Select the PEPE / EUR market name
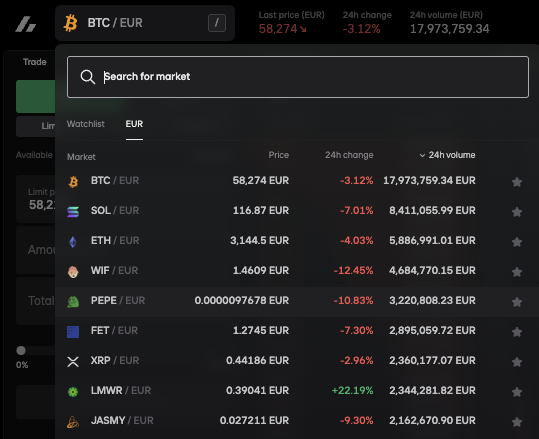539x439 pixels. point(118,300)
